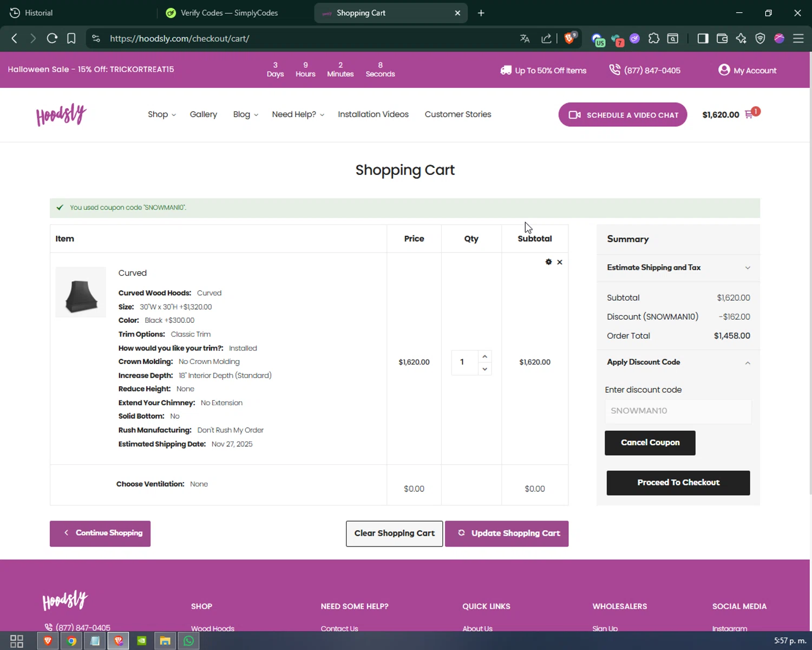Click the phone icon in the top banner
Viewport: 812px width, 650px height.
click(x=614, y=69)
